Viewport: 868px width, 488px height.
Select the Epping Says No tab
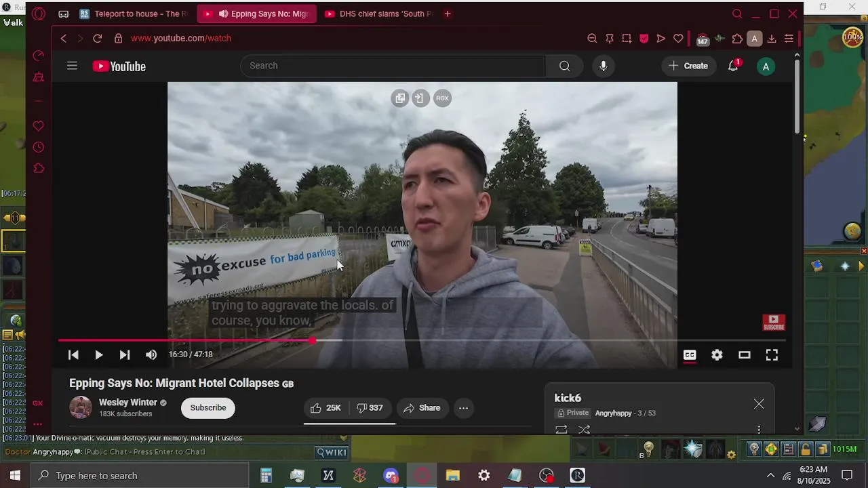click(x=257, y=14)
